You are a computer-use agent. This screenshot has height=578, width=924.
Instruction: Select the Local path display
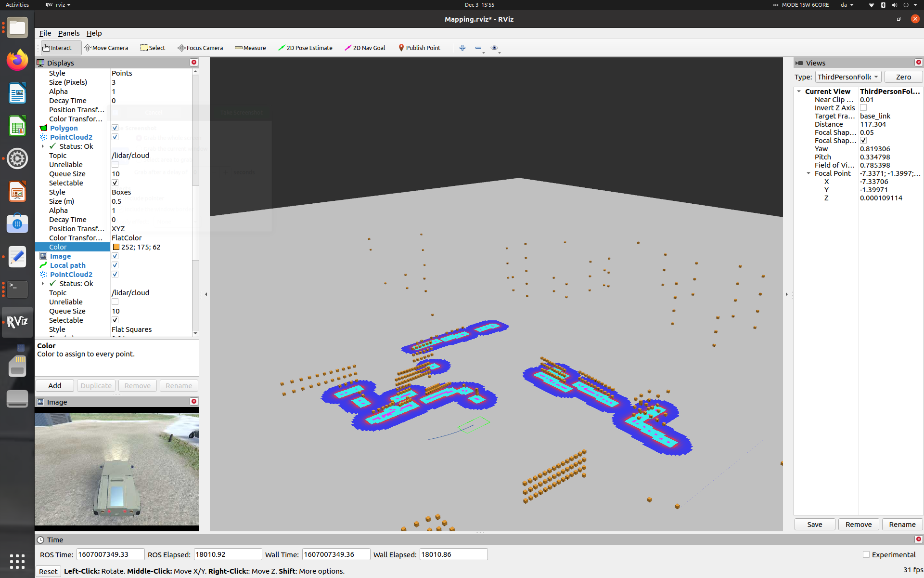(x=67, y=265)
